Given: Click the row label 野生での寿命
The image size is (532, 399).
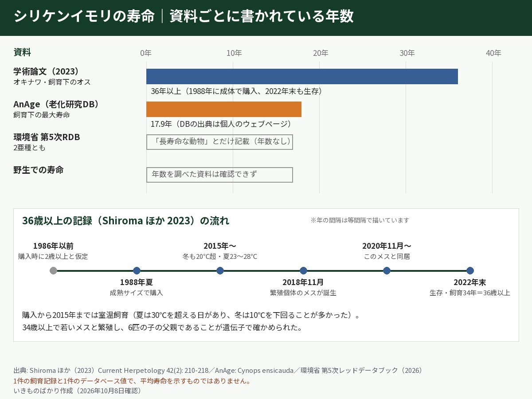Looking at the screenshot, I should point(39,170).
